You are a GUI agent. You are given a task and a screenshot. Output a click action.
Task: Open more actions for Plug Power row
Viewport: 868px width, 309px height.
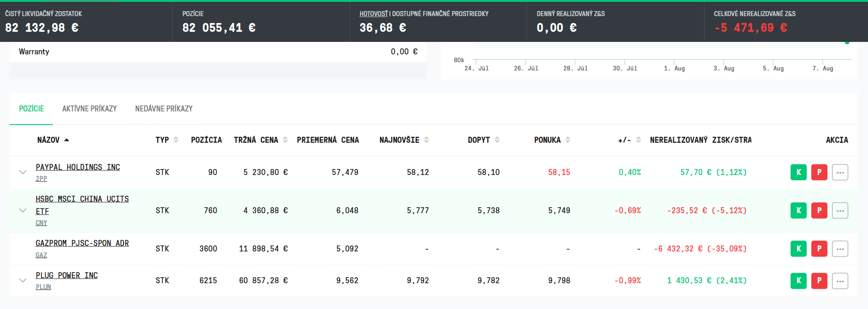click(840, 280)
